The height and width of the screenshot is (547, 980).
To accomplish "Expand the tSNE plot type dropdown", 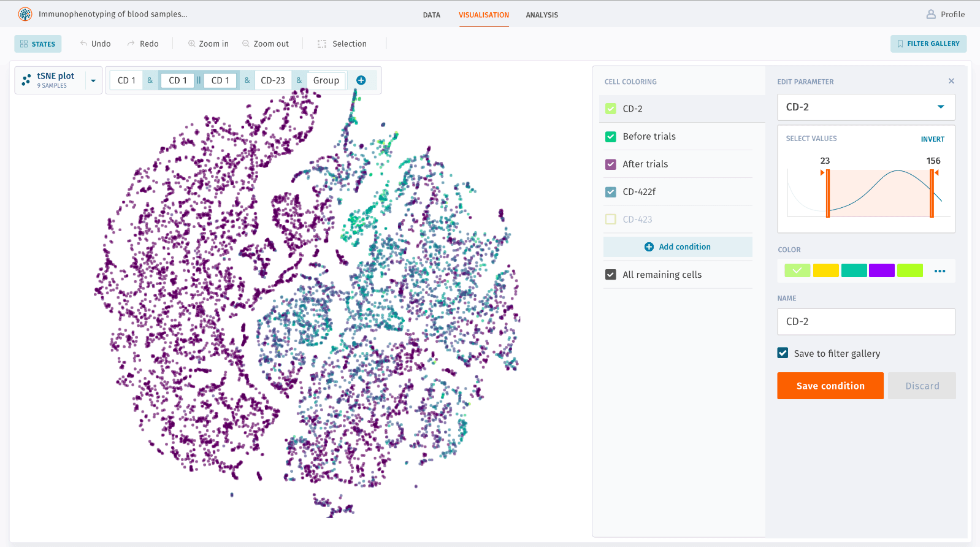I will tap(93, 80).
